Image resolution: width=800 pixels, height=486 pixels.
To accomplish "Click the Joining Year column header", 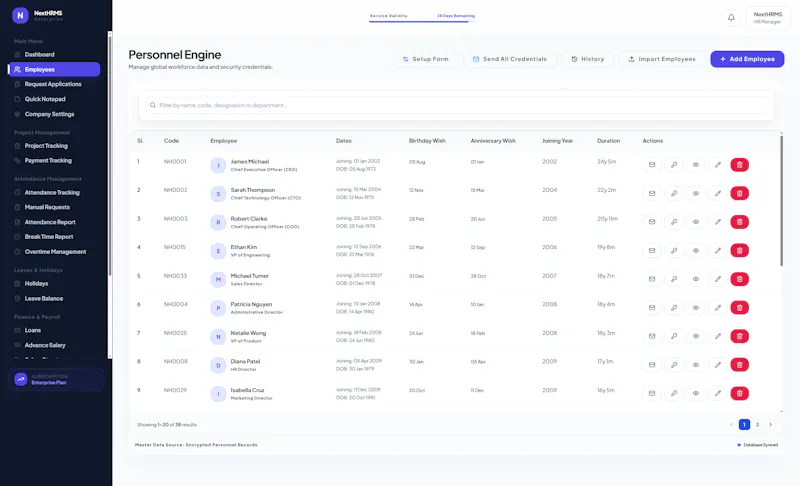I will (x=557, y=141).
